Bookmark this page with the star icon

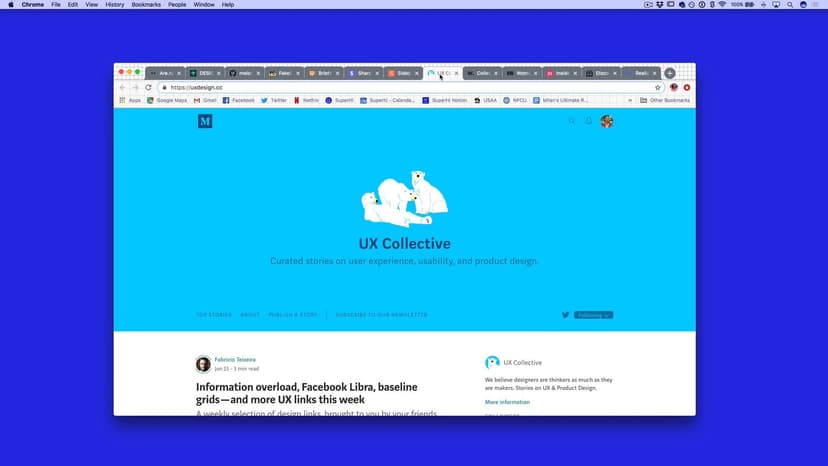657,87
